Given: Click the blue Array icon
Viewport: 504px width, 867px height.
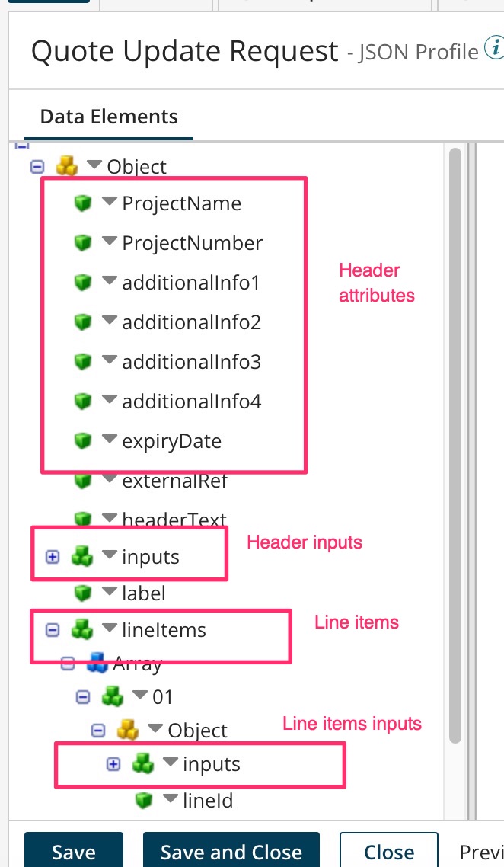Looking at the screenshot, I should 96,664.
